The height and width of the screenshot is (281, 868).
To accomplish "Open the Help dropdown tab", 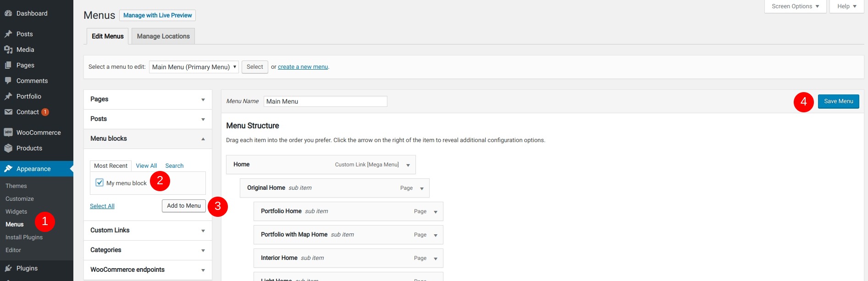I will coord(846,6).
